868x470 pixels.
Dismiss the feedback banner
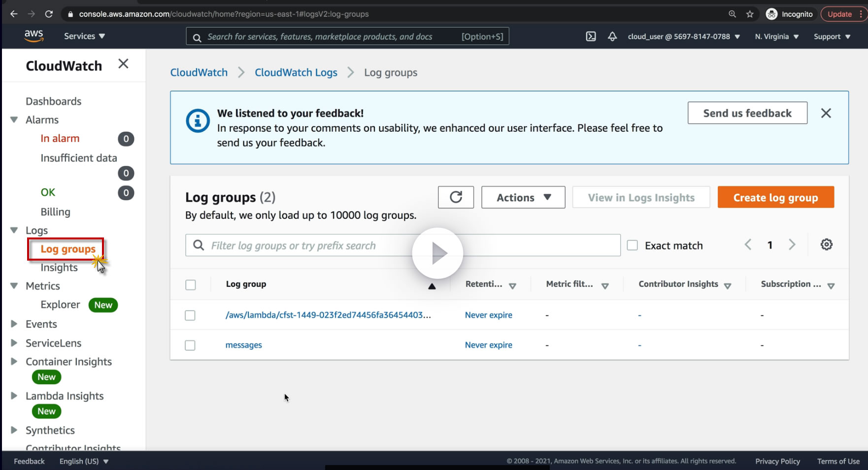[826, 113]
